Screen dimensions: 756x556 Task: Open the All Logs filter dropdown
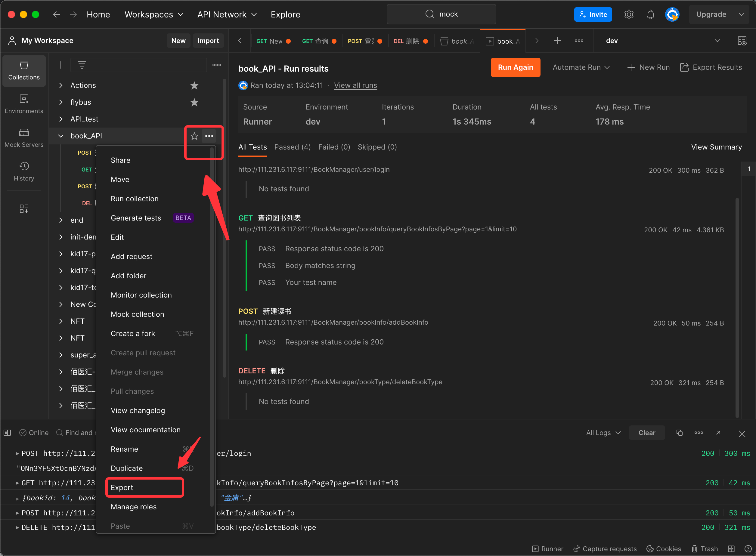pos(603,433)
